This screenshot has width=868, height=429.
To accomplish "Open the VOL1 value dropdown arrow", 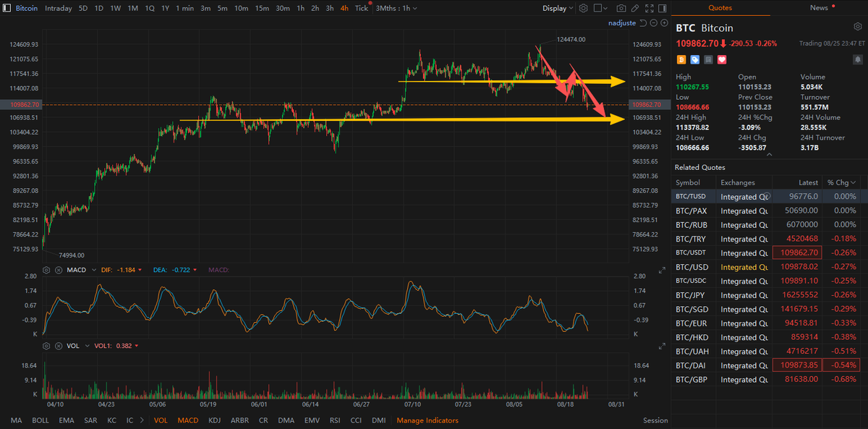I will [x=137, y=346].
